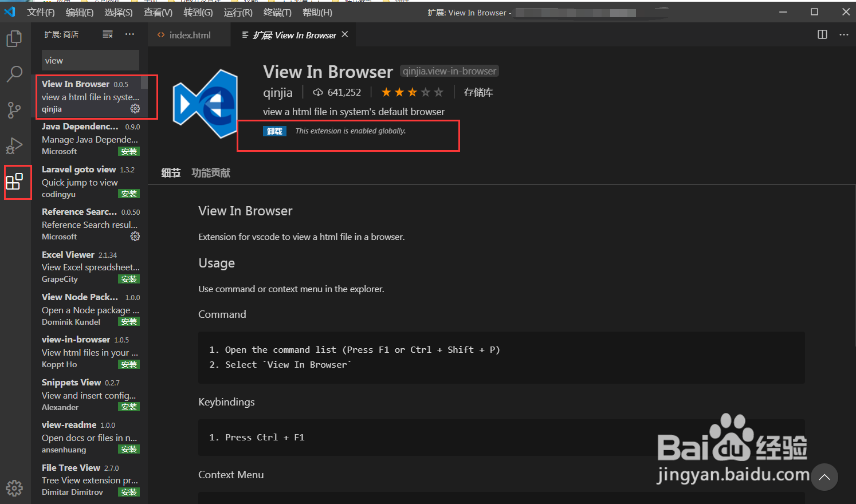Install the Excel Viewer extension
Viewport: 856px width, 504px height.
pos(129,279)
